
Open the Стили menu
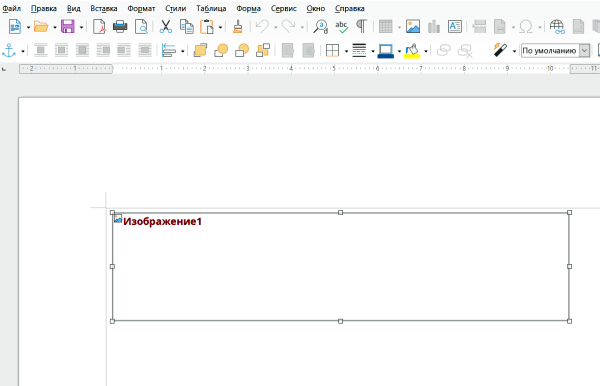click(x=176, y=8)
